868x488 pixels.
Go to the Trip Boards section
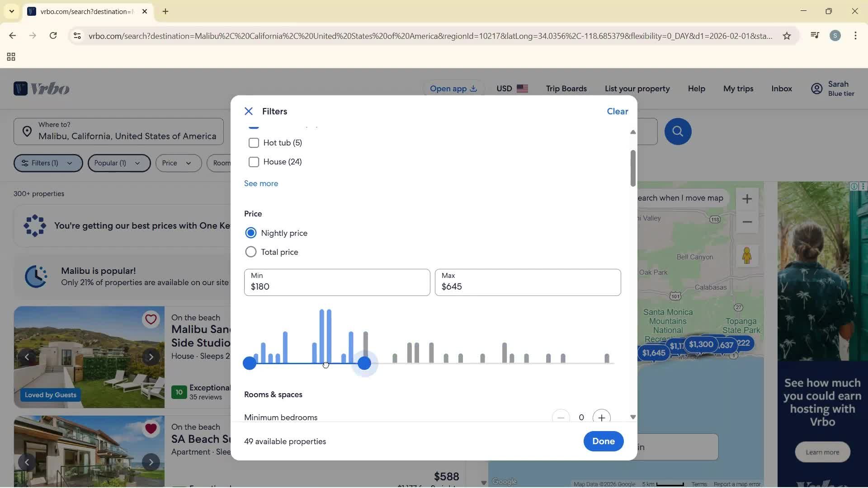(566, 89)
